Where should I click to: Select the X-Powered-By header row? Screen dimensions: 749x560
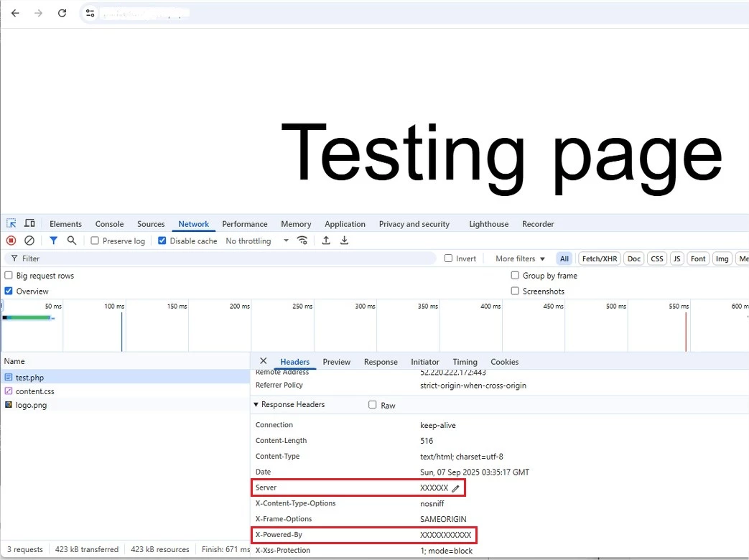tap(363, 535)
